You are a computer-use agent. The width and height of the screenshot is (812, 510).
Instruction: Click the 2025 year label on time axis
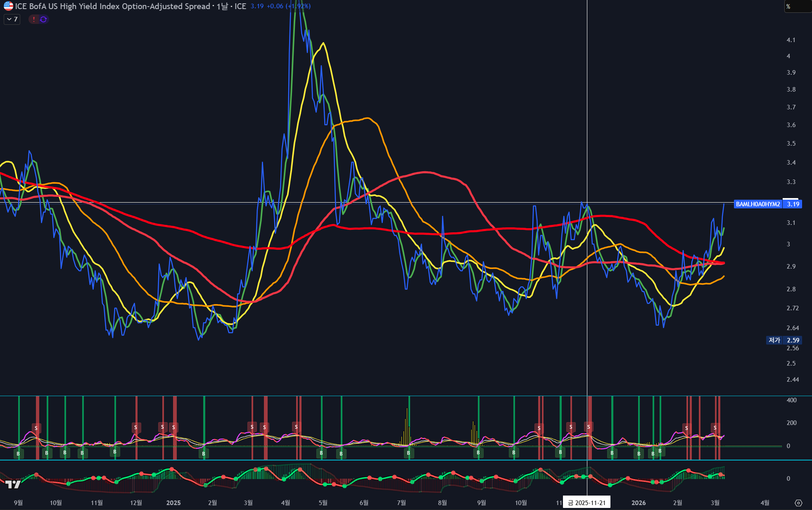(x=173, y=503)
